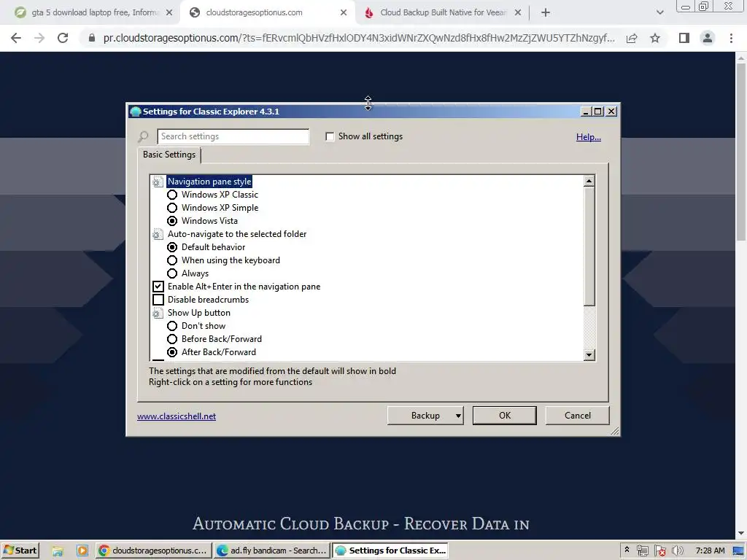Click the Navigation pane style gear icon
Screen dimensions: 747x560
(158, 182)
